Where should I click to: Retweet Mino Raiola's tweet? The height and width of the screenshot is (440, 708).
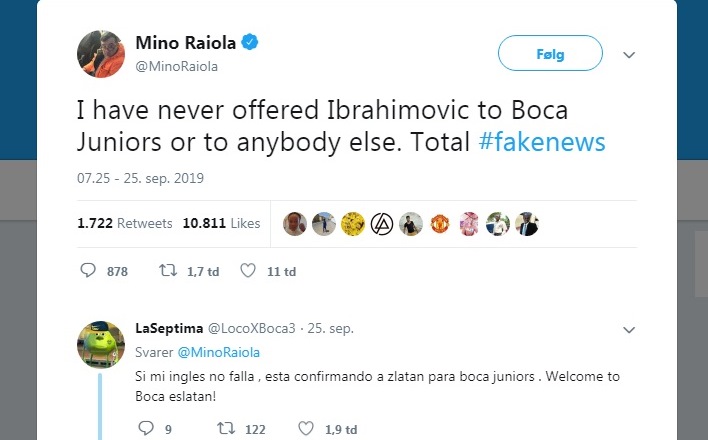click(167, 271)
